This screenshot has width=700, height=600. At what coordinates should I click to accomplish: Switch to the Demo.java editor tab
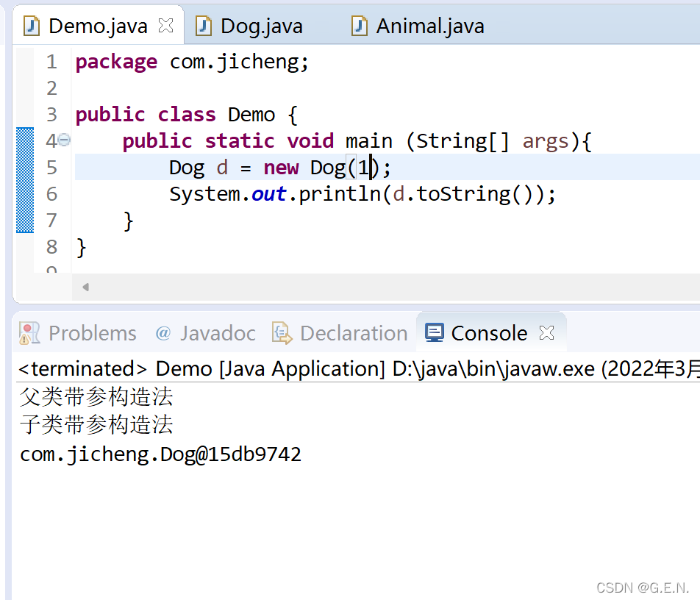(98, 26)
